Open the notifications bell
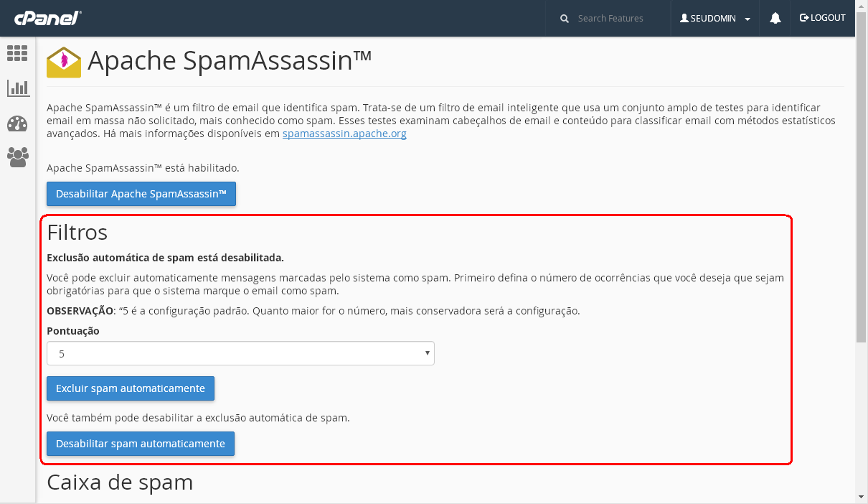This screenshot has height=504, width=868. [775, 19]
